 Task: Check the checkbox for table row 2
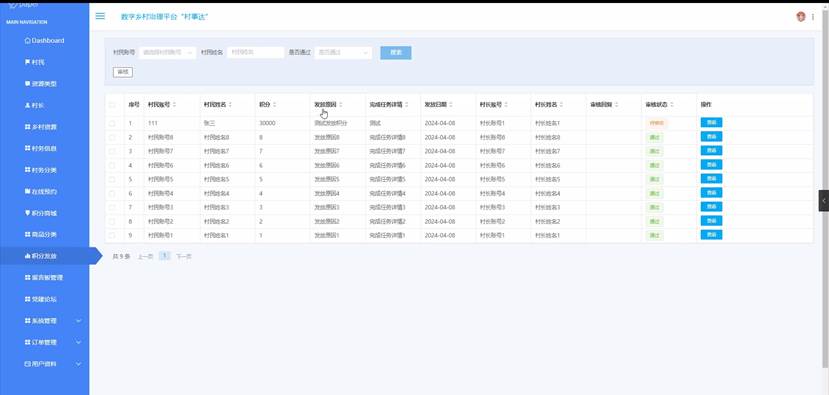pyautogui.click(x=112, y=137)
